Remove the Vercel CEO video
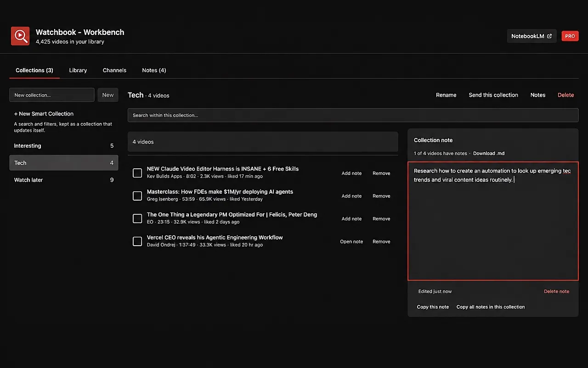Image resolution: width=588 pixels, height=368 pixels. point(381,241)
